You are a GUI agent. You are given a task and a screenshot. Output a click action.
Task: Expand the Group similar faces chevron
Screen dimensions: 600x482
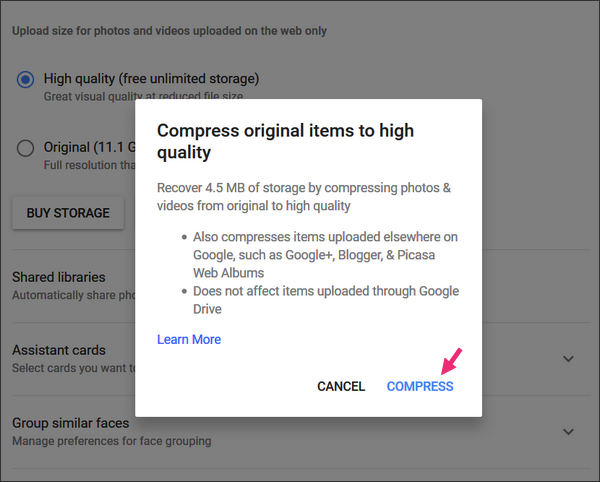pos(569,432)
